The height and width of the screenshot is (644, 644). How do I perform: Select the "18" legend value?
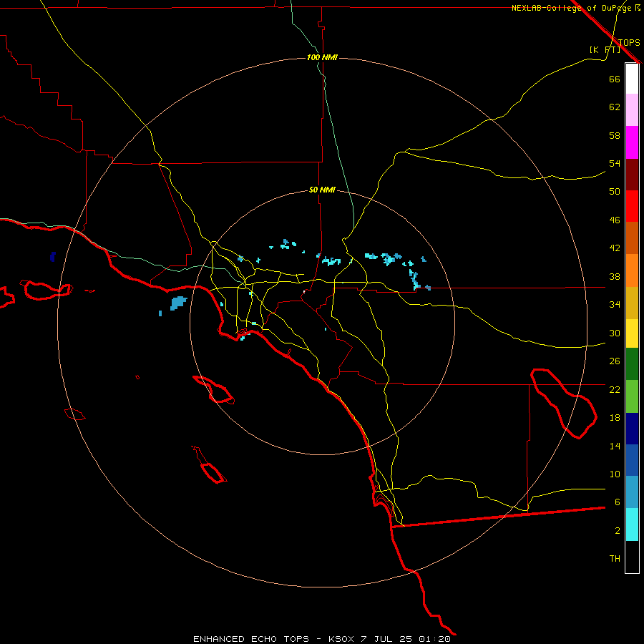pos(615,418)
